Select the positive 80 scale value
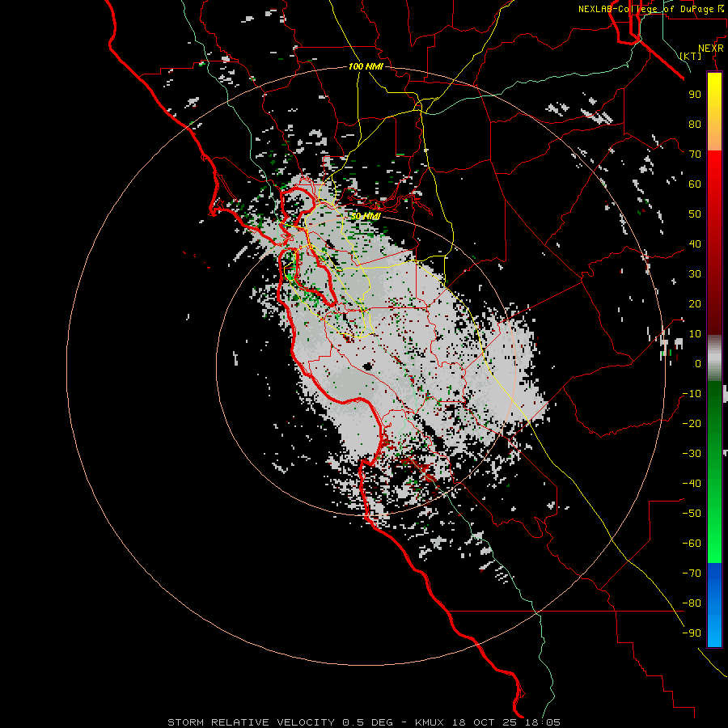728x728 pixels. pos(695,124)
